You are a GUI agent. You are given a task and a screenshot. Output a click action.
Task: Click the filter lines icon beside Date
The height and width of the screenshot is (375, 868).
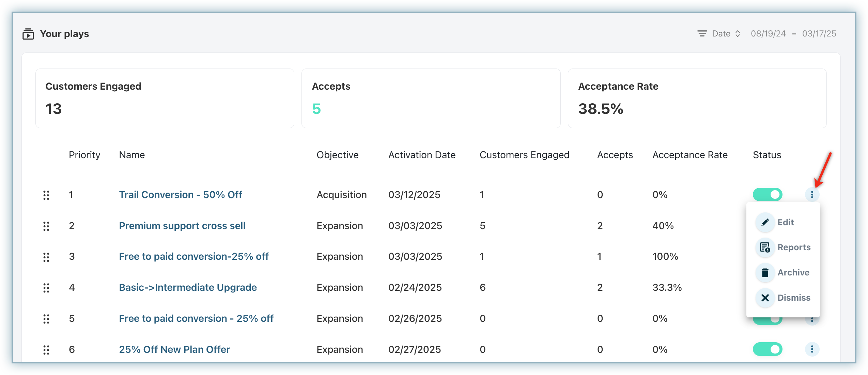[702, 34]
